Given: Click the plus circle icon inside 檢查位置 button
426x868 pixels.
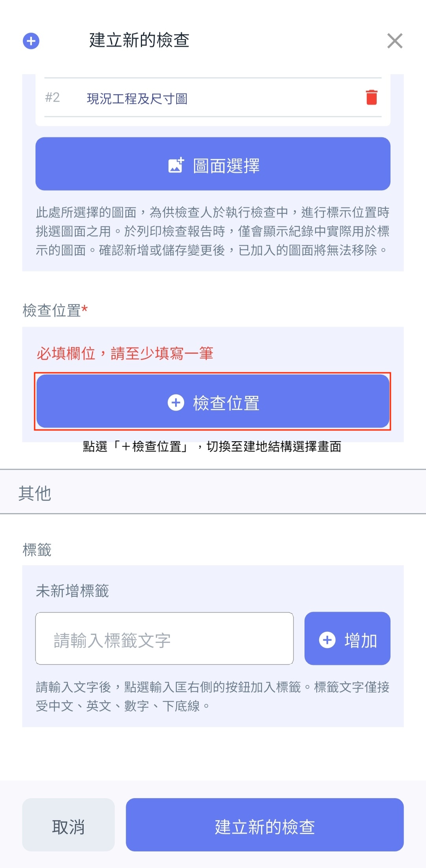Looking at the screenshot, I should click(176, 403).
